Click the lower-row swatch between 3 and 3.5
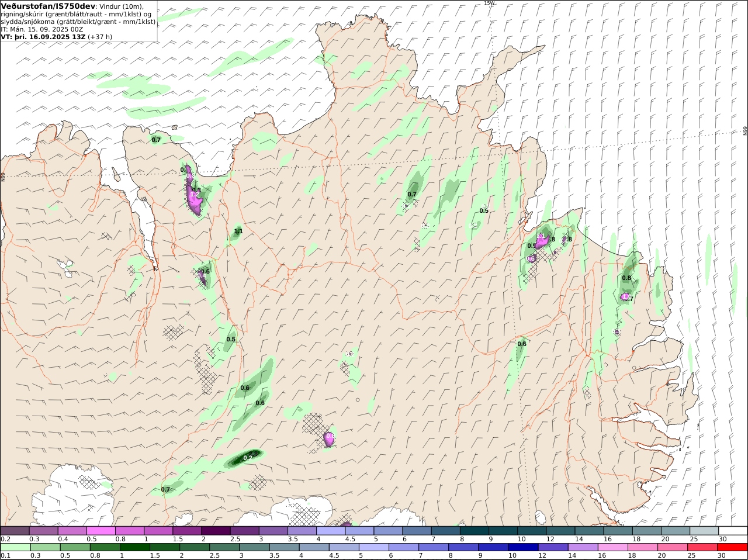Image resolution: width=748 pixels, height=560 pixels. [x=254, y=547]
